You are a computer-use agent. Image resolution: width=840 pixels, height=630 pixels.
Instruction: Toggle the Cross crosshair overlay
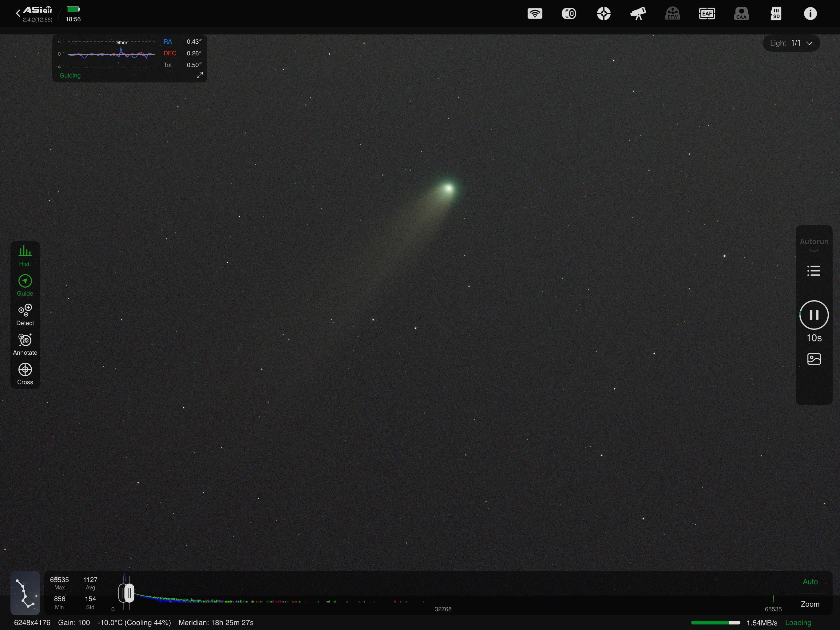coord(25,374)
